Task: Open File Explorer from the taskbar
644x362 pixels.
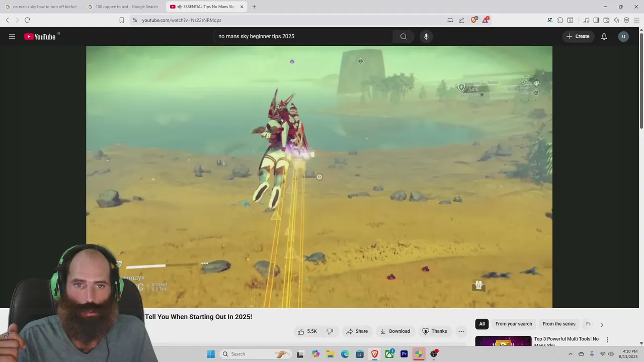Action: click(330, 354)
